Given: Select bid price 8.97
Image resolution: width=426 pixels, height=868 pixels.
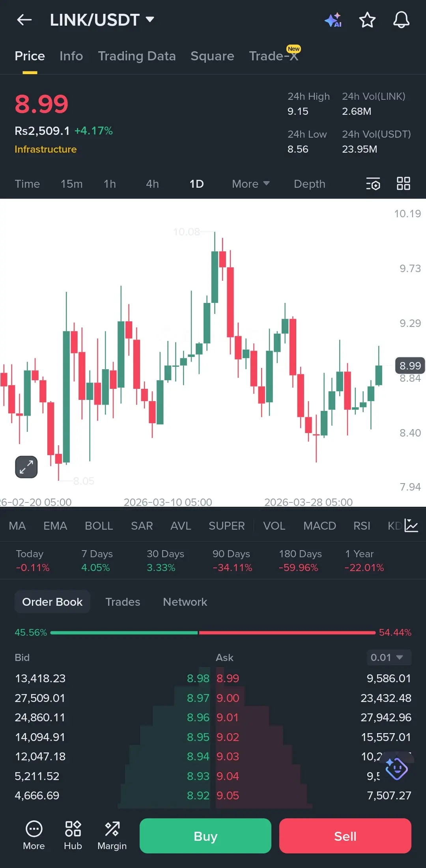Looking at the screenshot, I should (x=198, y=698).
